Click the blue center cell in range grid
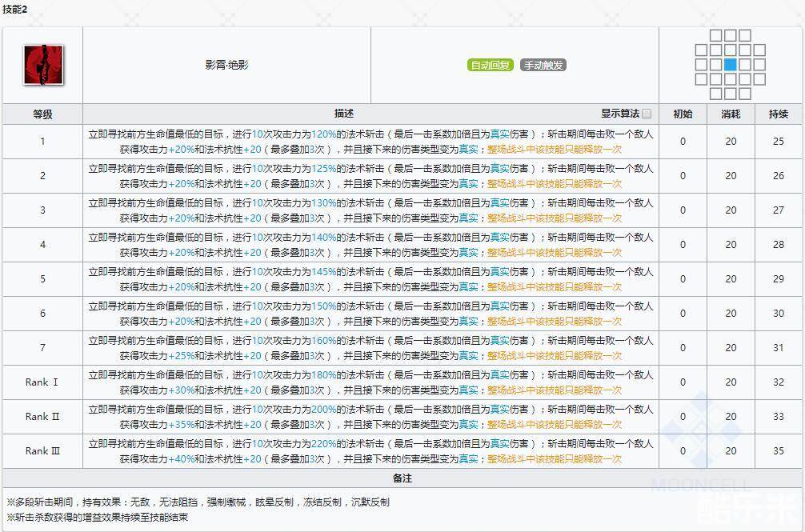Screen dimensions: 805x532 (730, 65)
